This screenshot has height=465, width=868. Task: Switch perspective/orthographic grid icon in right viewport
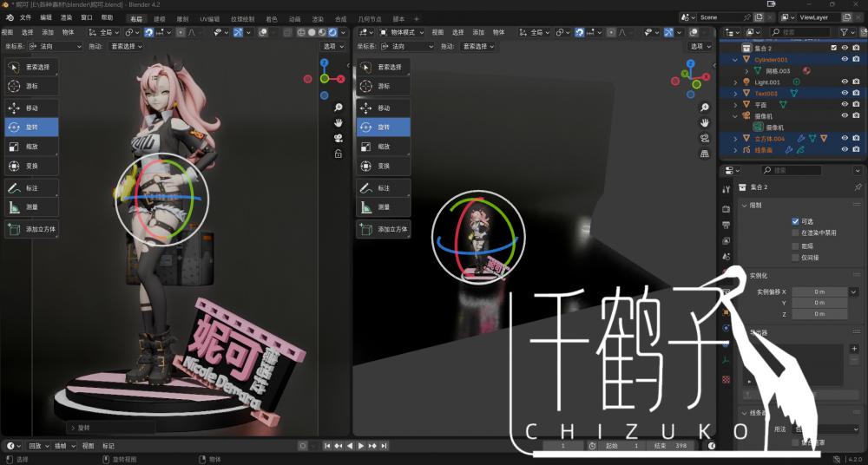[705, 154]
